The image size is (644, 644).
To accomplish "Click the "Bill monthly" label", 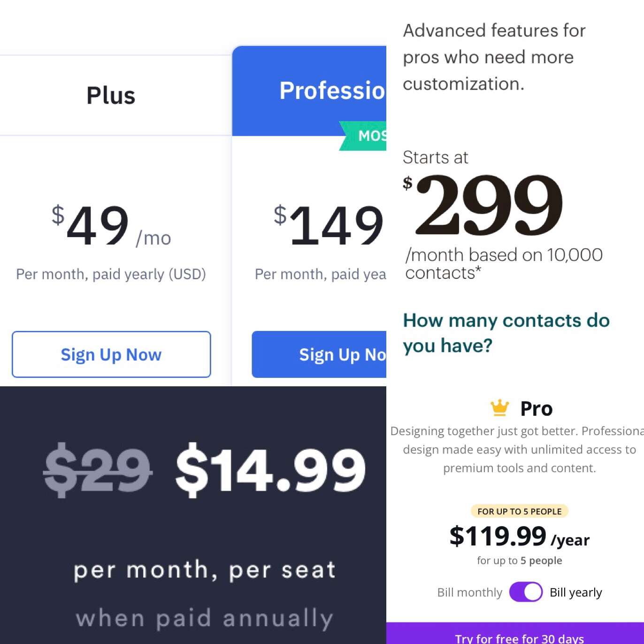I will pyautogui.click(x=469, y=592).
